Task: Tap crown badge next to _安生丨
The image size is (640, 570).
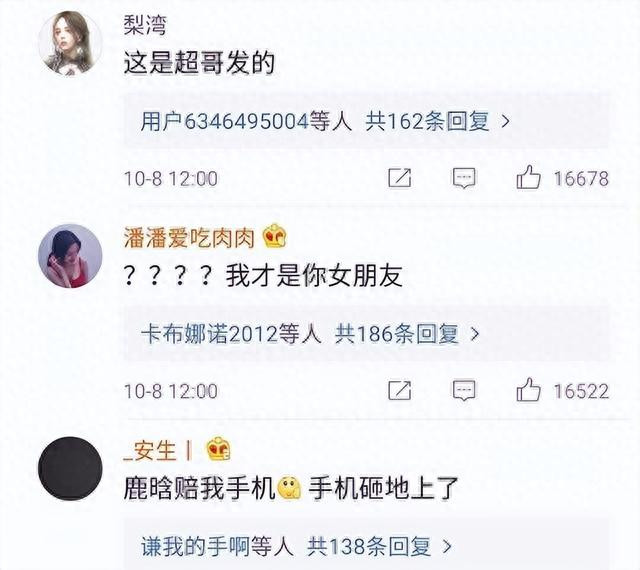Action: coord(218,449)
